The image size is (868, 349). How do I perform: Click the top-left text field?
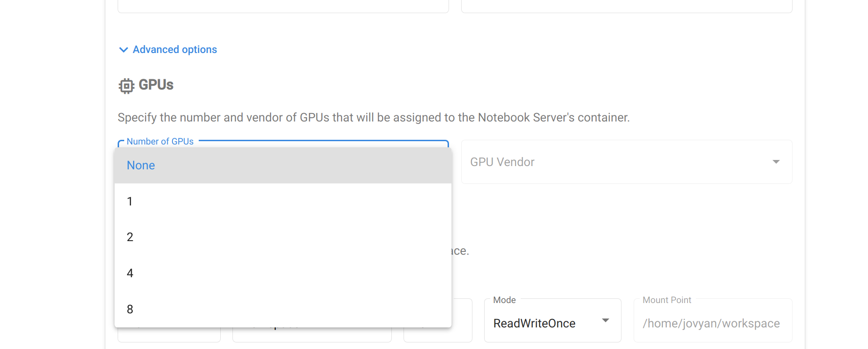[283, 5]
